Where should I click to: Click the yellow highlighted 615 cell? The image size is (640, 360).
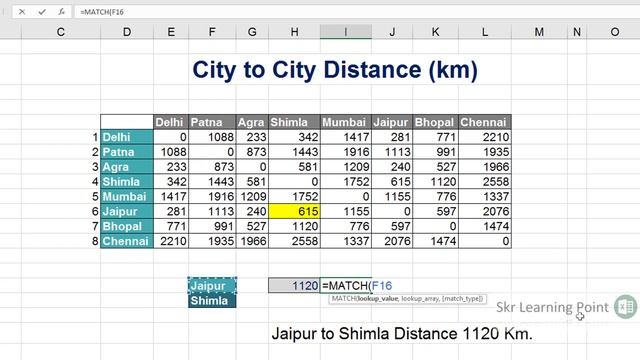tap(294, 211)
